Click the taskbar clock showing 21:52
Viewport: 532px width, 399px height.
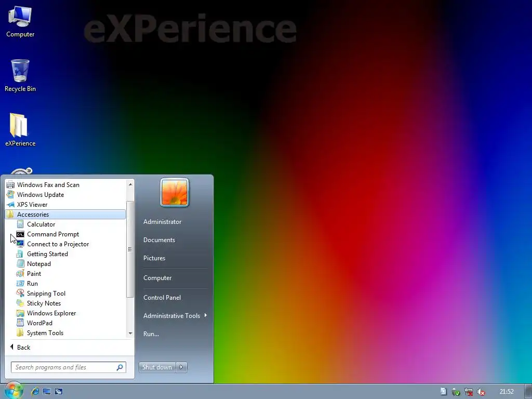[x=506, y=392]
